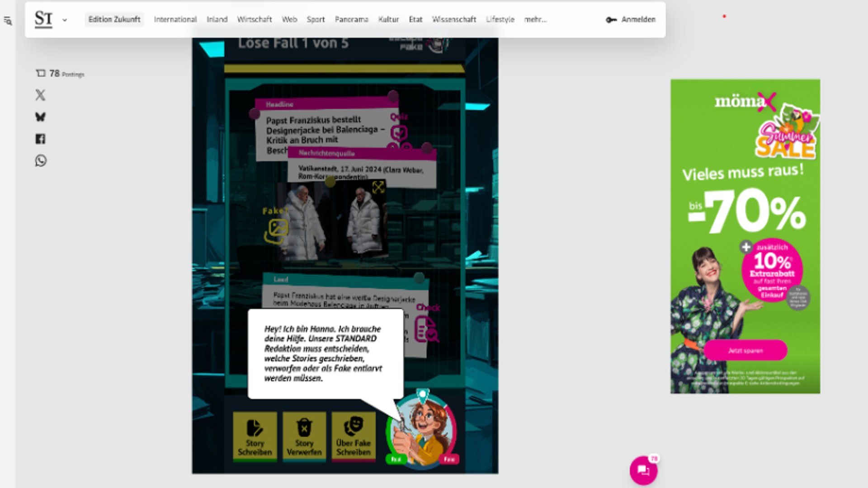
Task: Open the mehr... navigation menu
Action: [535, 19]
